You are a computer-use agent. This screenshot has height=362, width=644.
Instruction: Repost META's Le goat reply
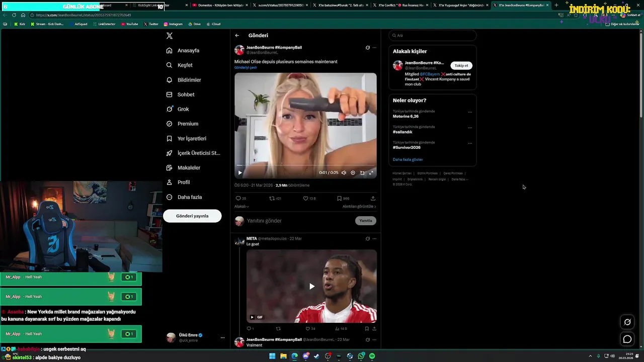click(278, 328)
